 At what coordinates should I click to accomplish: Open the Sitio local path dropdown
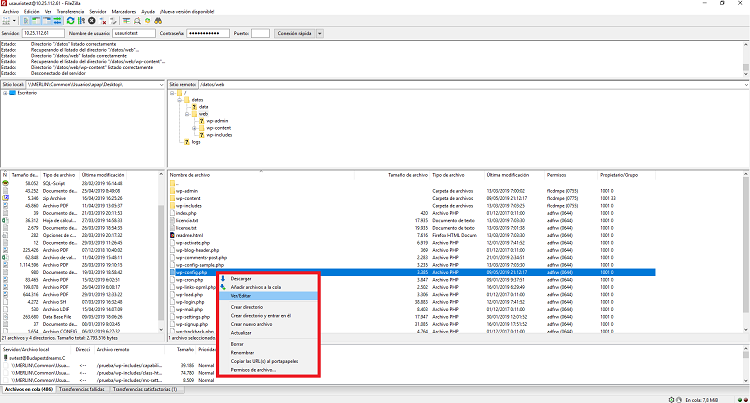point(161,85)
